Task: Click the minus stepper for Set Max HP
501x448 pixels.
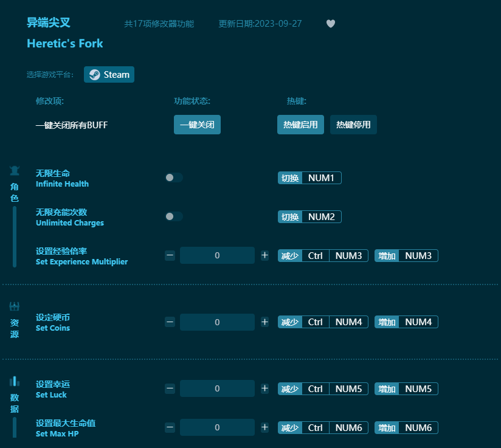Action: 170,427
